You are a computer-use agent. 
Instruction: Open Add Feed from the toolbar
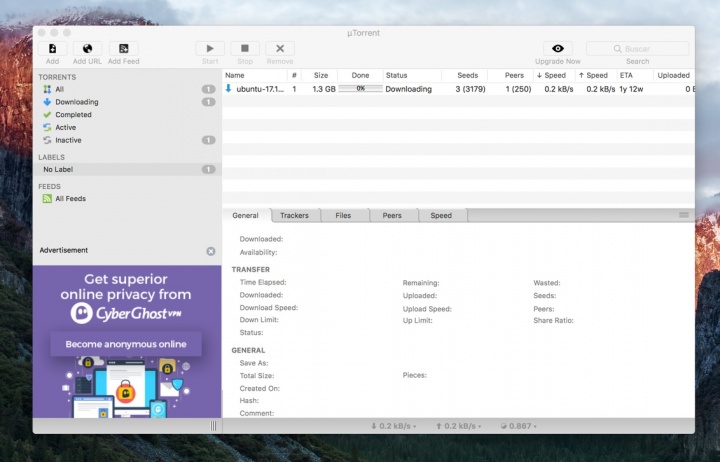(123, 48)
